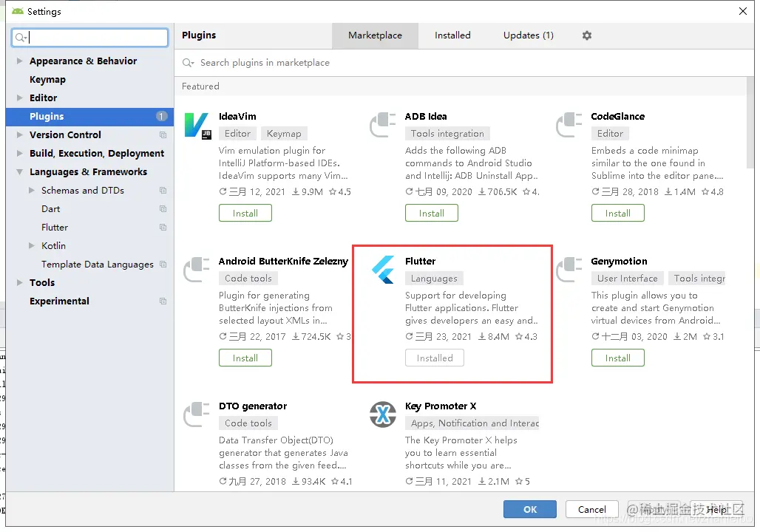Open the Key Promoter X plugin title
Viewport: 760px width, 532px height.
click(x=441, y=406)
